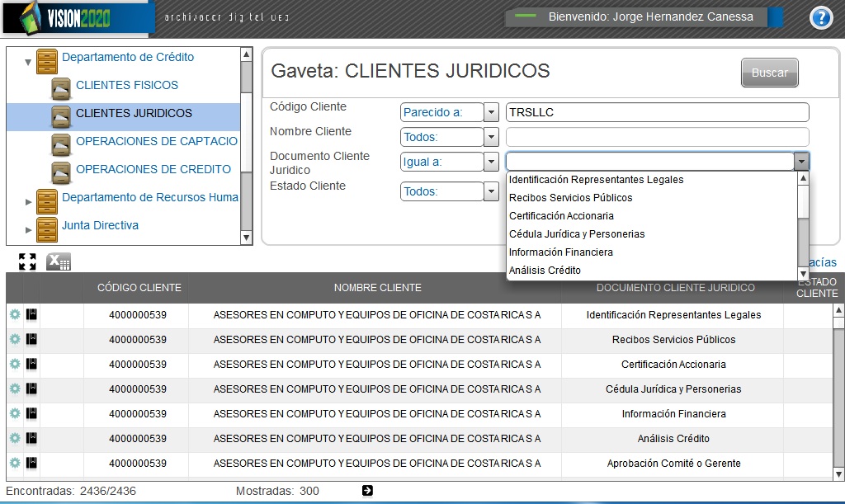Toggle fullscreen expand icon above results

click(27, 261)
